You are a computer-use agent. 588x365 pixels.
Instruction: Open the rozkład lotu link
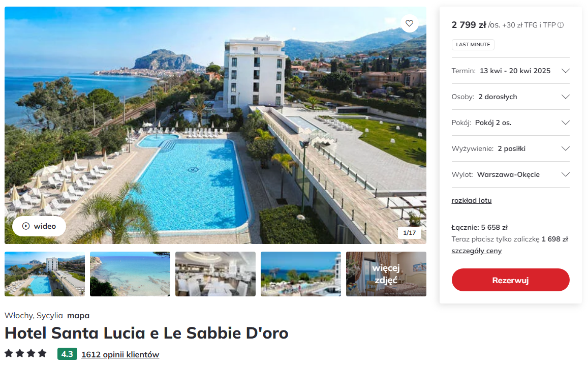click(472, 200)
